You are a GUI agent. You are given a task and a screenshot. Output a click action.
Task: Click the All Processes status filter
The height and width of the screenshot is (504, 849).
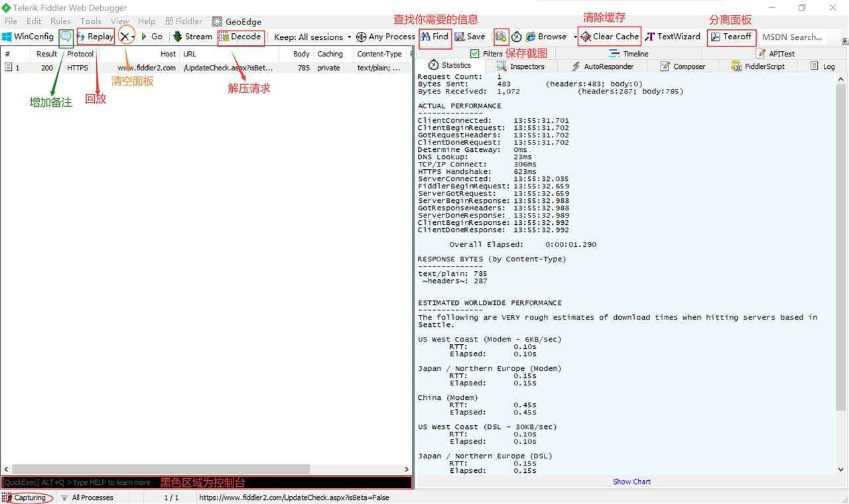[87, 497]
